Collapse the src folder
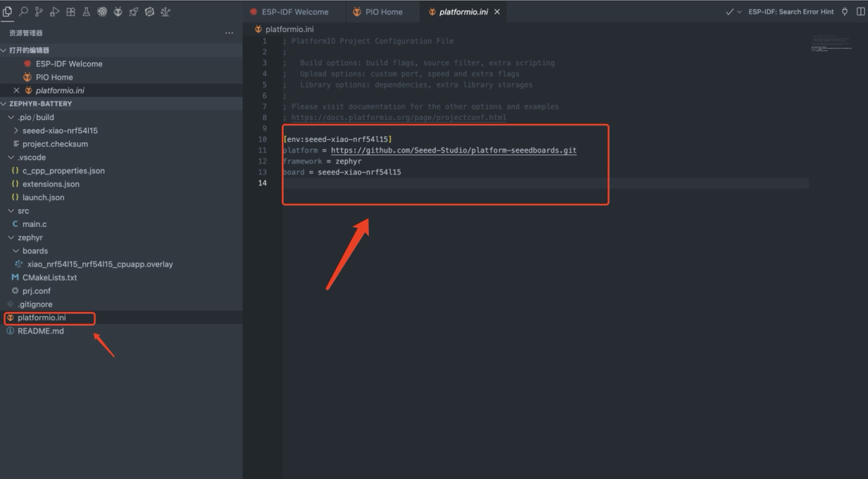Screen dimensions: 868x479 click(x=121, y=211)
